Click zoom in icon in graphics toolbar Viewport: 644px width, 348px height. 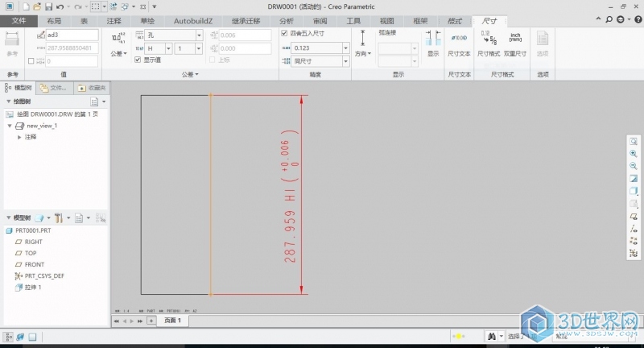[x=634, y=154]
